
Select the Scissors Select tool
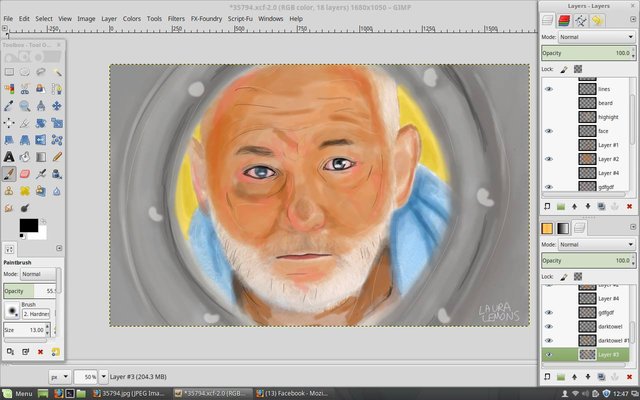(x=25, y=89)
